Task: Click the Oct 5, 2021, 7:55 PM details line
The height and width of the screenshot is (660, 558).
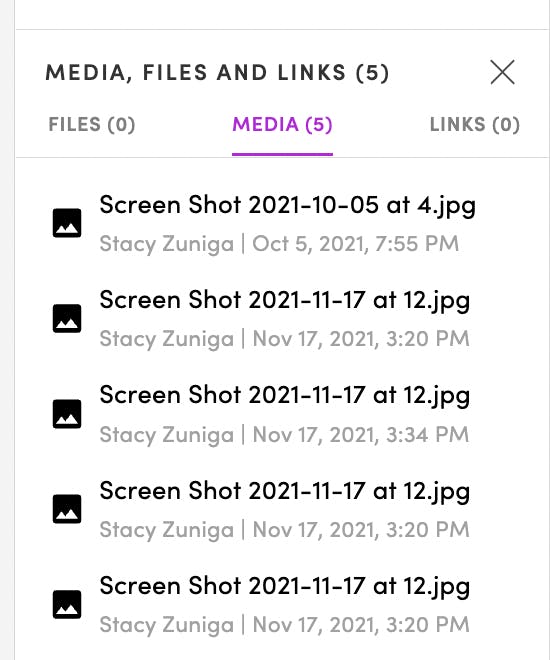Action: [279, 244]
